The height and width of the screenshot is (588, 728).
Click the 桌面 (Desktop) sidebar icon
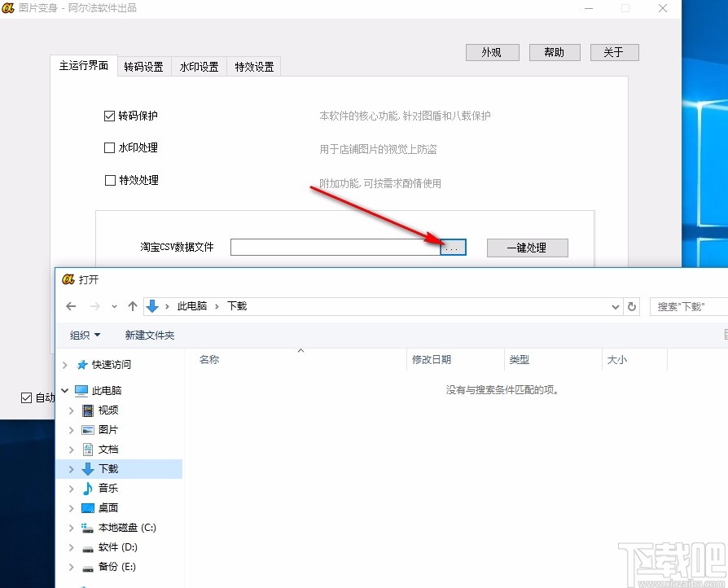point(87,507)
